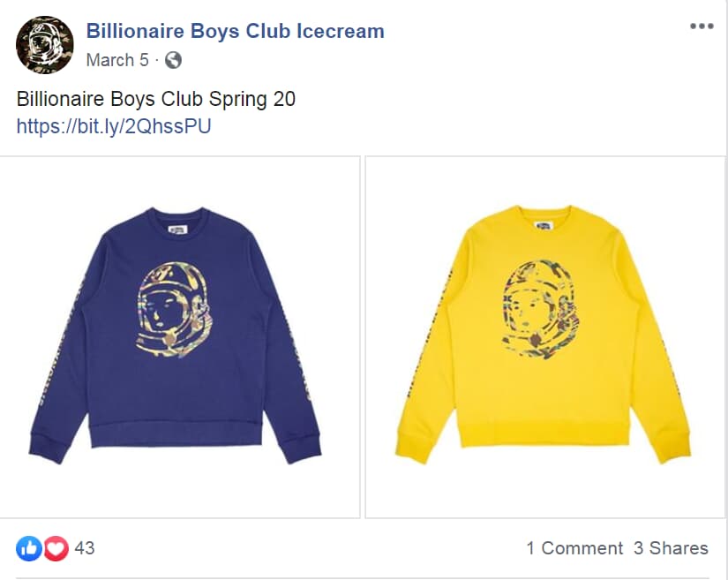This screenshot has height=580, width=728.
Task: Click the March 5 post timestamp
Action: pyautogui.click(x=117, y=60)
